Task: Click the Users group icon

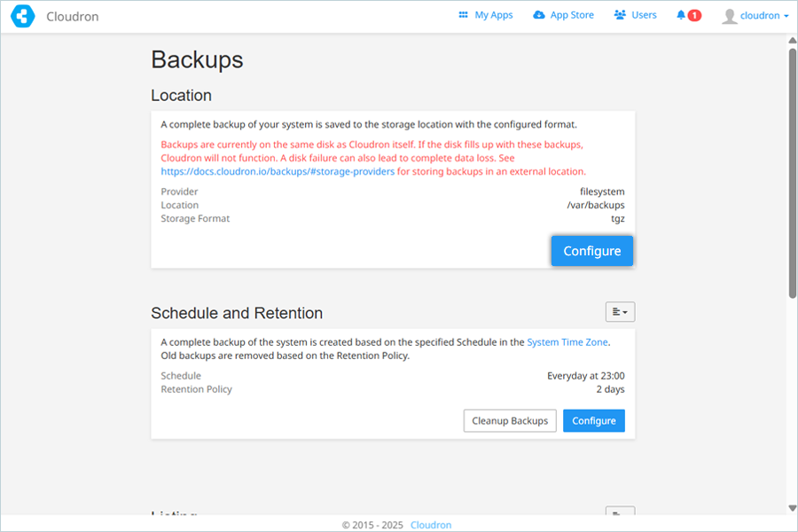Action: click(x=620, y=15)
